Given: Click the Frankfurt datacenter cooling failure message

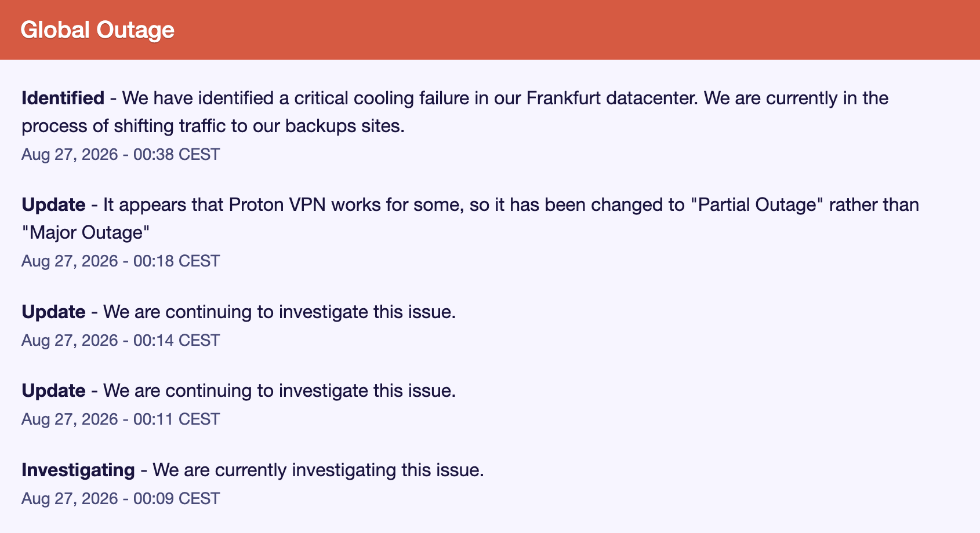Looking at the screenshot, I should click(x=455, y=112).
